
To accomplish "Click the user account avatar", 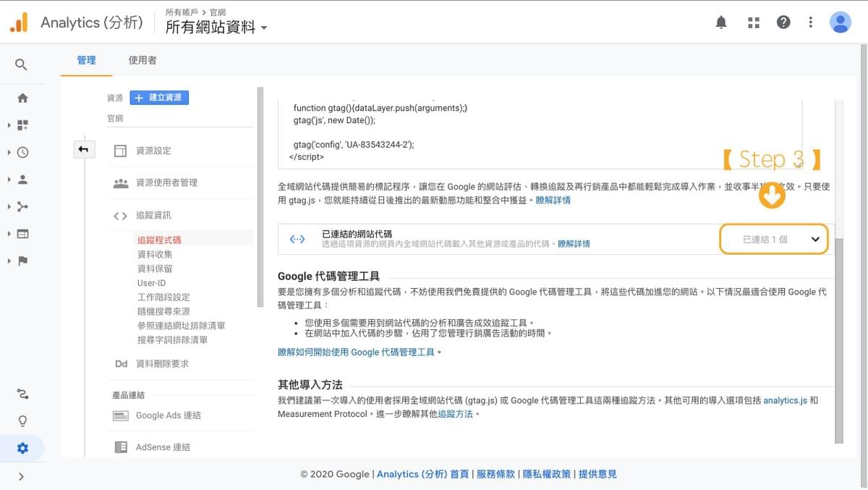I will pyautogui.click(x=841, y=22).
